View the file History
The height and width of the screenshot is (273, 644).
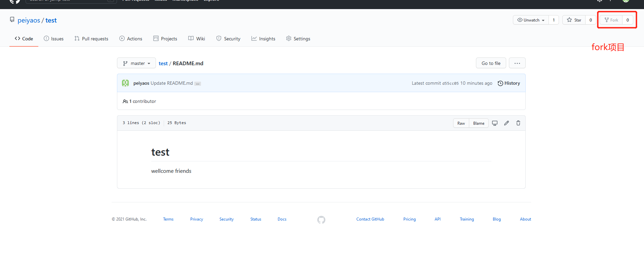[x=509, y=83]
